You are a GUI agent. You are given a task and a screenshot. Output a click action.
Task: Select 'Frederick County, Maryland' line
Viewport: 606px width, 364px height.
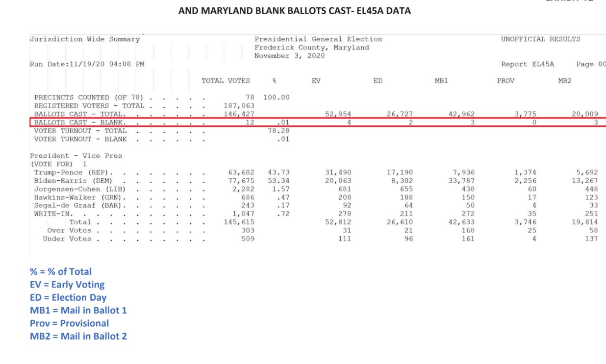(312, 48)
